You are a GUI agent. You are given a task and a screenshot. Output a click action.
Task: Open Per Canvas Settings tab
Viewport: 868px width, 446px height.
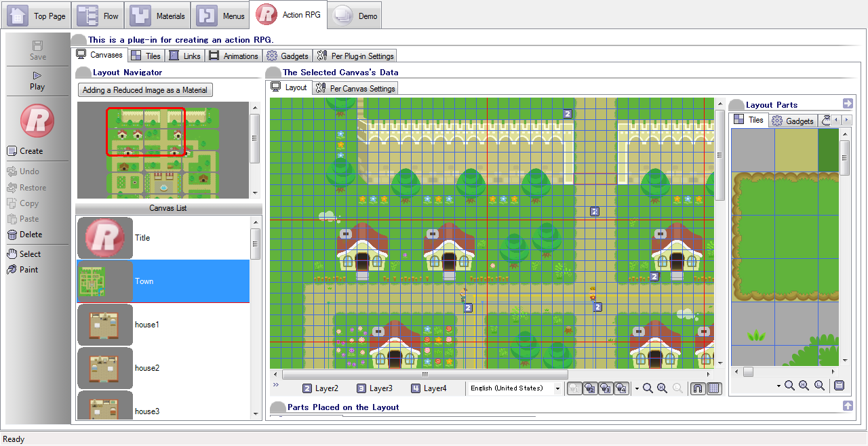point(355,88)
